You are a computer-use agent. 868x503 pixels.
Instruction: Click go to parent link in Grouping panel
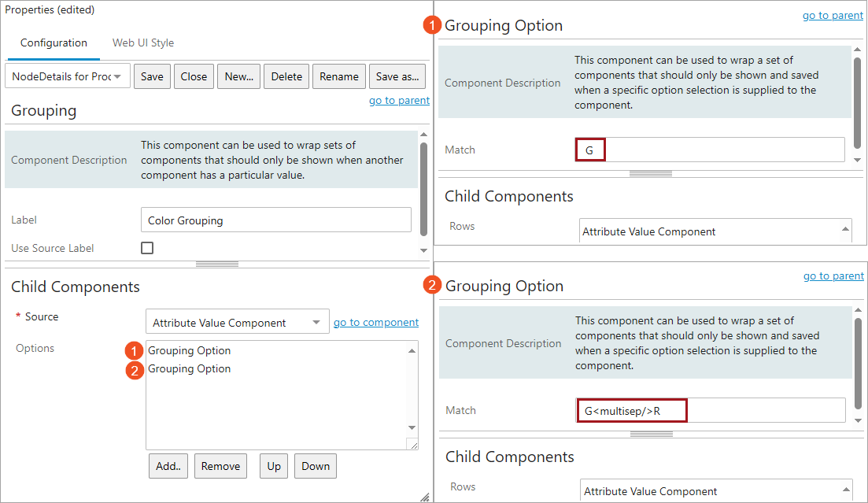pyautogui.click(x=399, y=100)
